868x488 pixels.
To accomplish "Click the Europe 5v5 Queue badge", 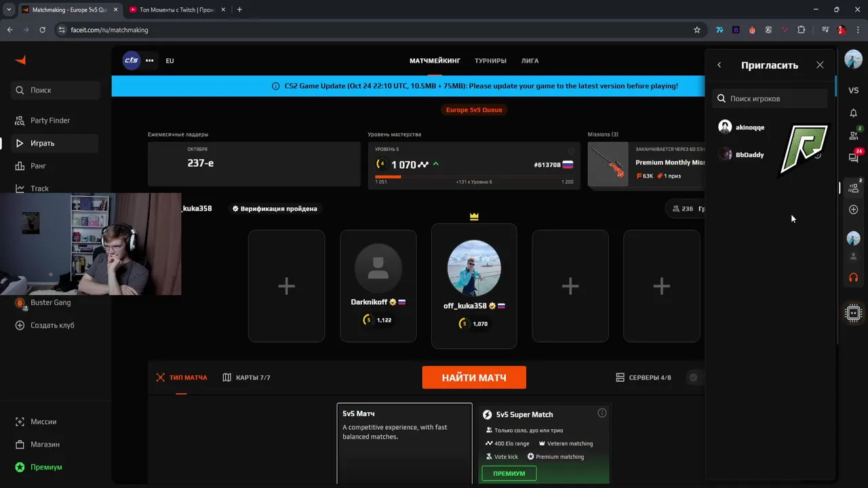I will [474, 110].
